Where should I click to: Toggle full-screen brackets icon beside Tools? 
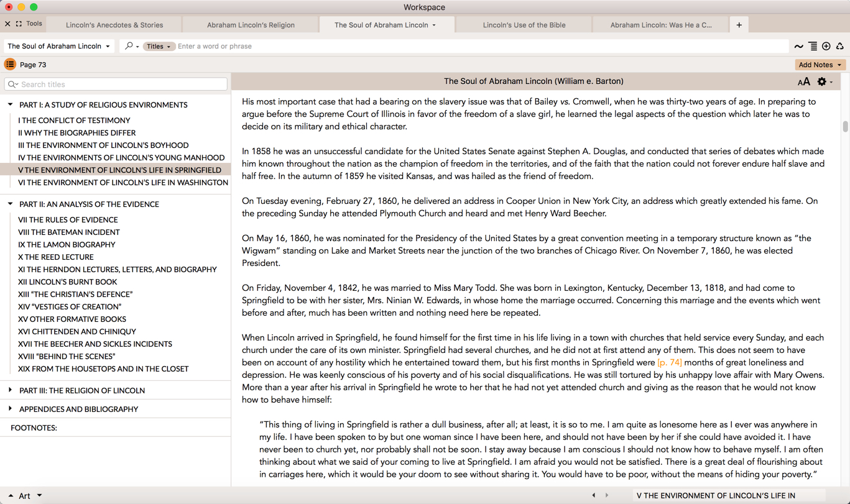tap(19, 24)
